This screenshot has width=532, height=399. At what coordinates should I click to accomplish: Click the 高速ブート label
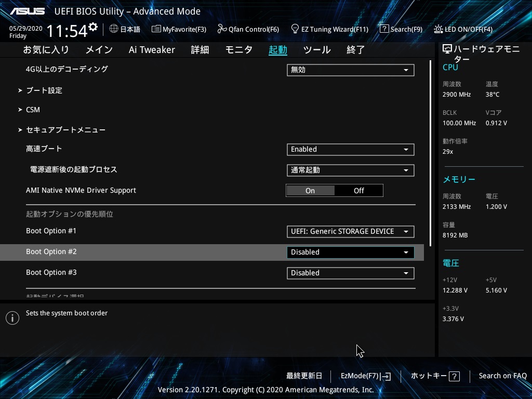click(44, 149)
